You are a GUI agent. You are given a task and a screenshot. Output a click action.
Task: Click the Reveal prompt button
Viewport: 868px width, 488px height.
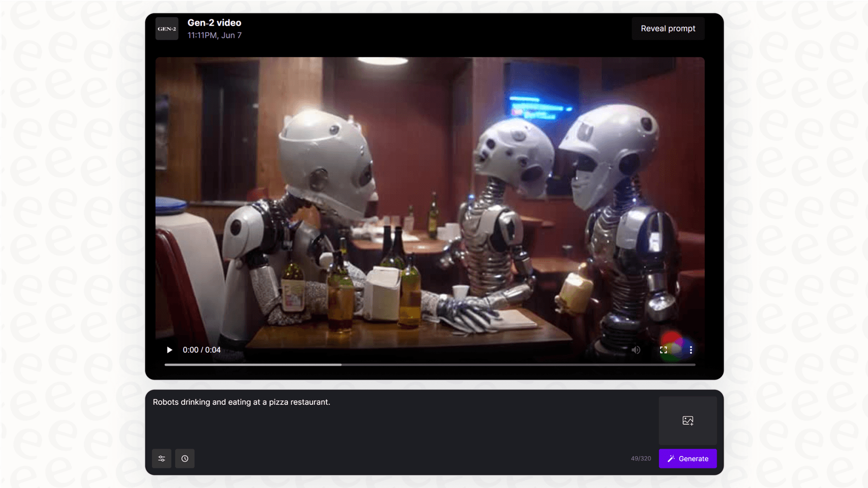pyautogui.click(x=668, y=28)
